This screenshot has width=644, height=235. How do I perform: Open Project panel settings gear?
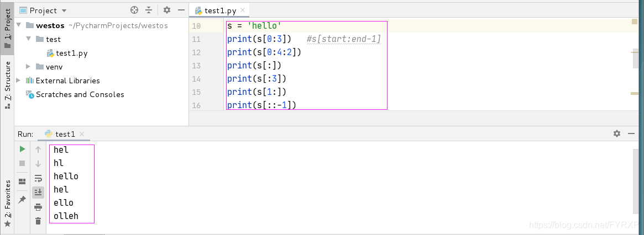tap(166, 10)
